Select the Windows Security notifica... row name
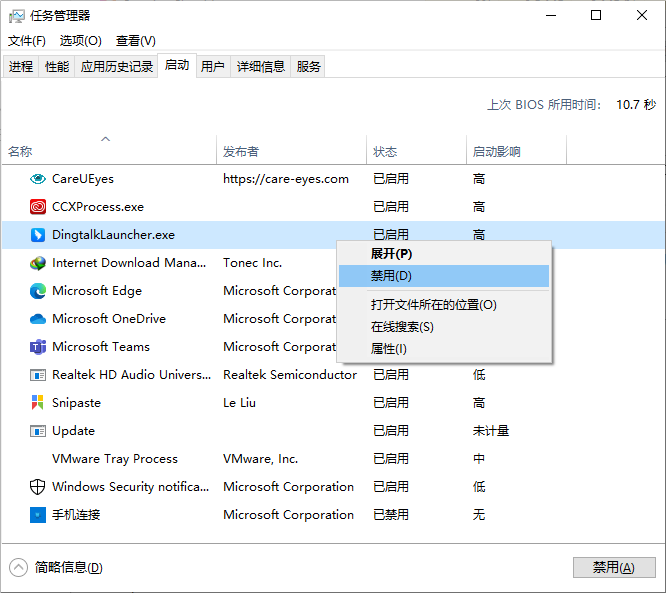666x593 pixels. point(131,487)
